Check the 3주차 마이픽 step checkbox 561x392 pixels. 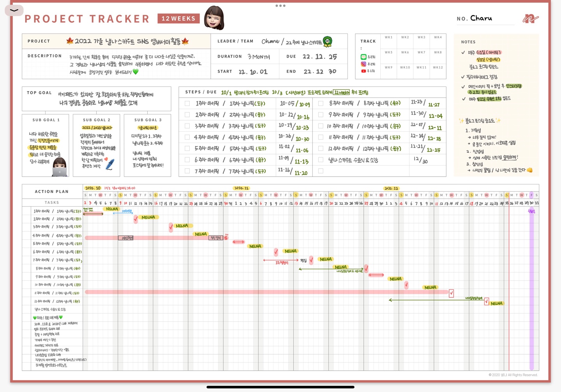(187, 126)
